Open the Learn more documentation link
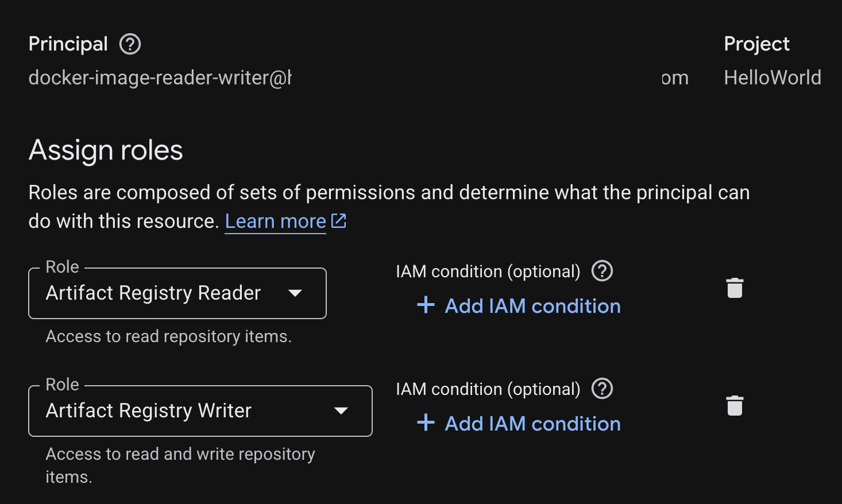This screenshot has height=504, width=842. coord(275,221)
